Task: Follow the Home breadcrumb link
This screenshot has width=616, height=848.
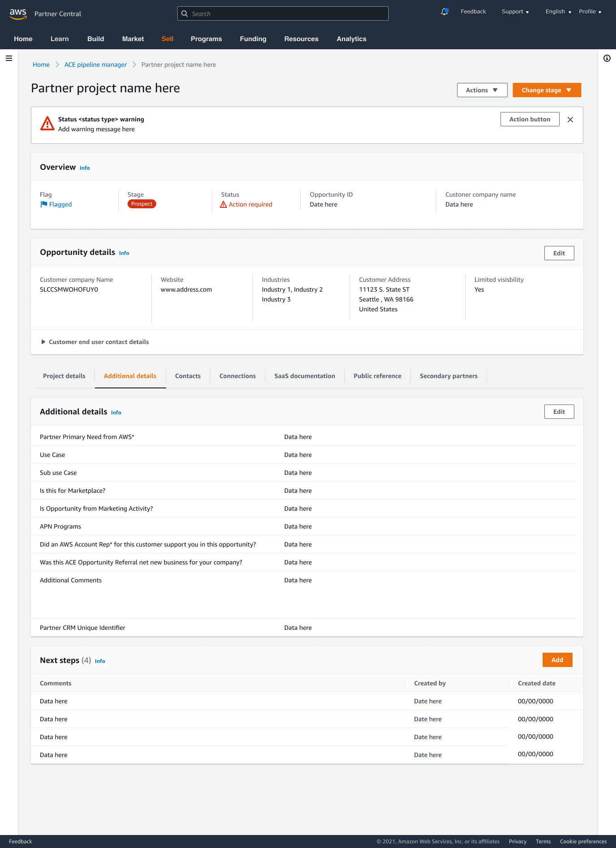Action: 41,65
